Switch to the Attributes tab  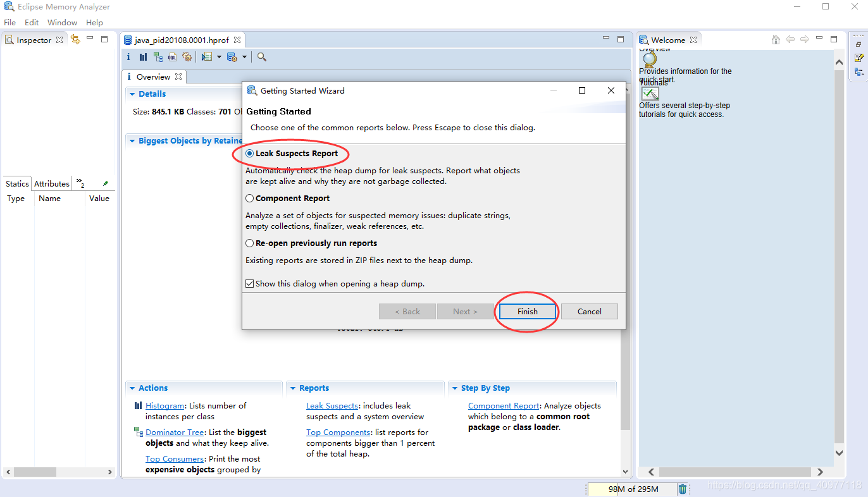tap(52, 183)
